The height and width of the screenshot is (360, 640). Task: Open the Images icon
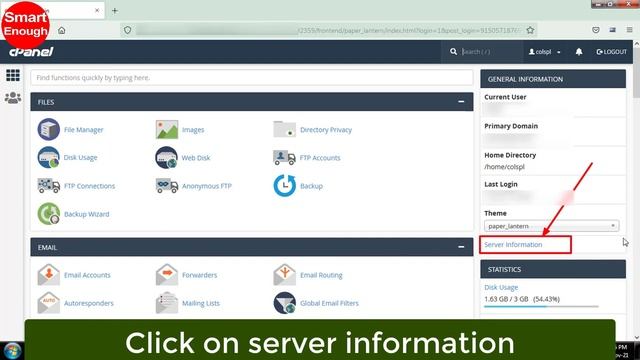[167, 129]
